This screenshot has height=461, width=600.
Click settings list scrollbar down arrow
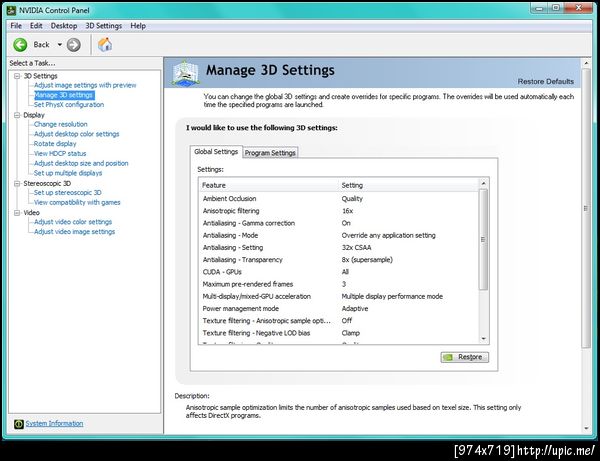[484, 339]
